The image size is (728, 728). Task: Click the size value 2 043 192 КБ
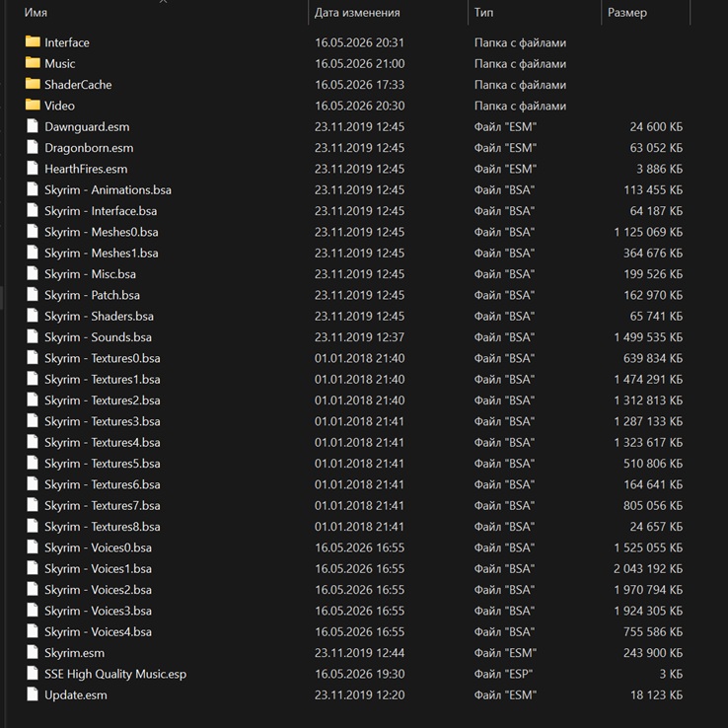coord(648,569)
